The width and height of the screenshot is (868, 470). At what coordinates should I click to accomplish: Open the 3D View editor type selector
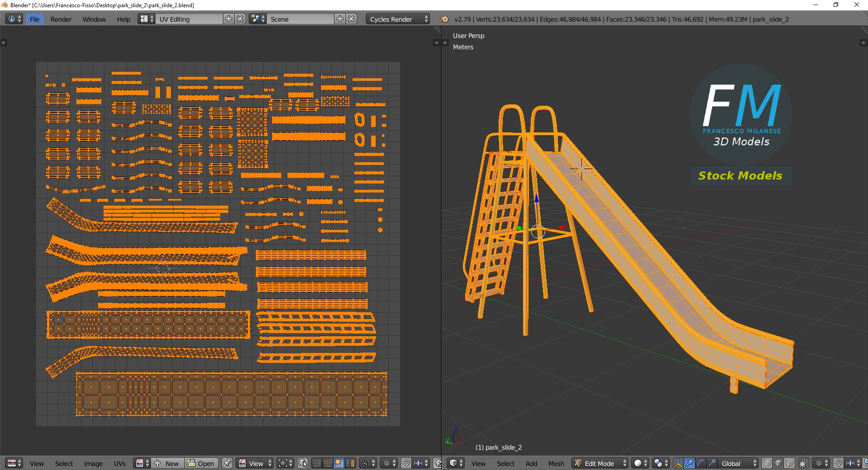456,463
